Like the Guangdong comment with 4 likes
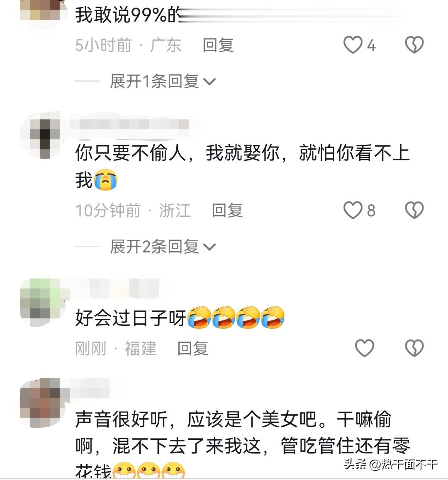The image size is (448, 480). click(353, 45)
